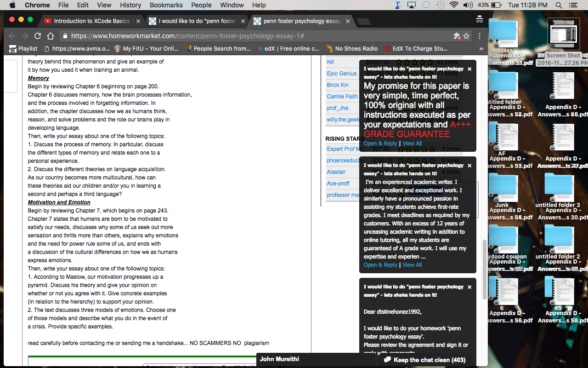The image size is (588, 368).
Task: Open the Wi-Fi status icon
Action: (x=454, y=5)
